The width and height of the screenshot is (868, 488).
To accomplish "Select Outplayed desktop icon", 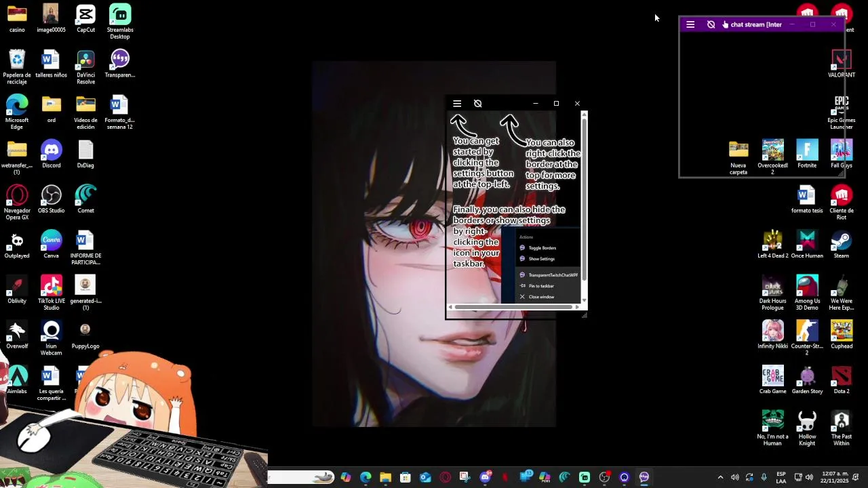I will [x=17, y=245].
